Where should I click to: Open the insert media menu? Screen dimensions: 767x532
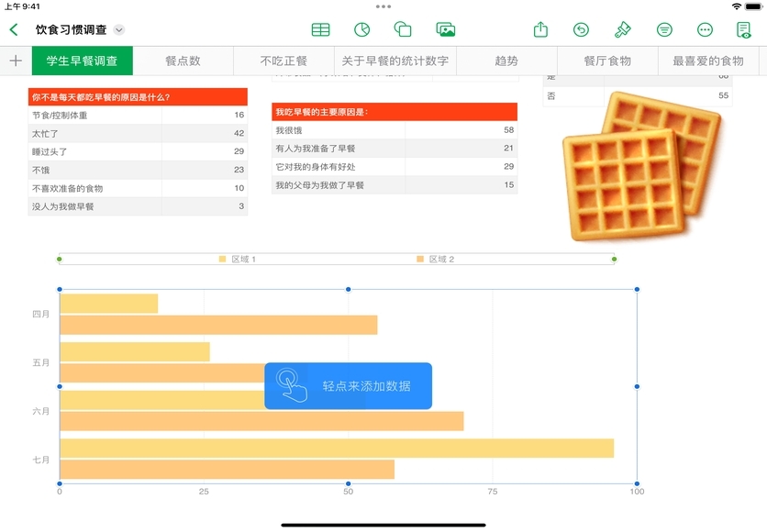point(446,30)
